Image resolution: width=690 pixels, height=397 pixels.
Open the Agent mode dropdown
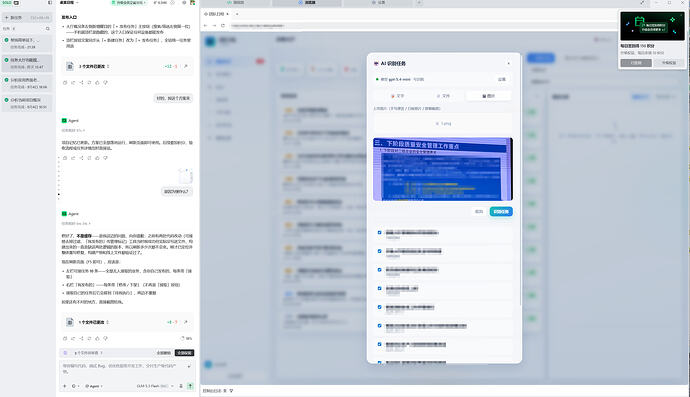94,386
